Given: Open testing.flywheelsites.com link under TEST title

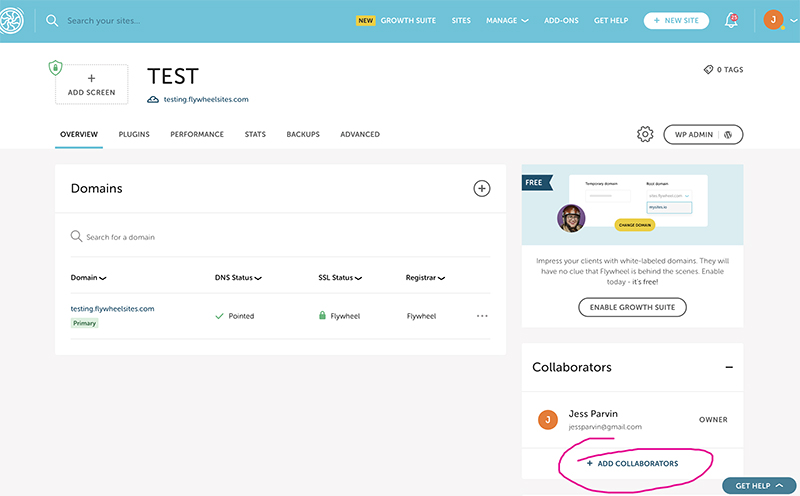Looking at the screenshot, I should [206, 100].
